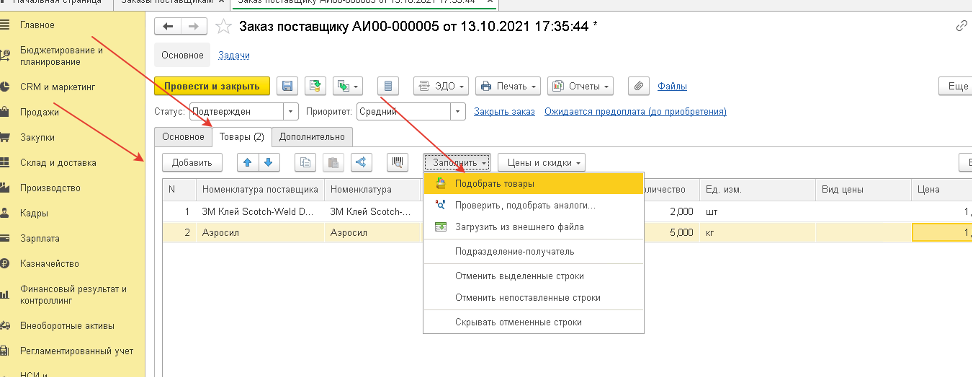Click the icon beside Проверить, подобрать аналоги

(x=441, y=205)
